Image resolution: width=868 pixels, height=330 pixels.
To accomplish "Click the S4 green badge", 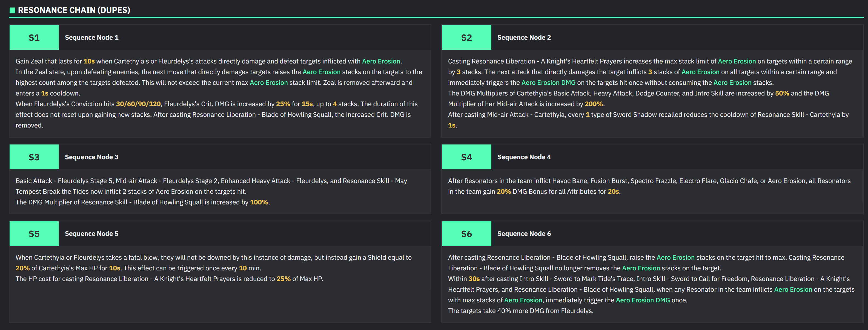I will (466, 157).
